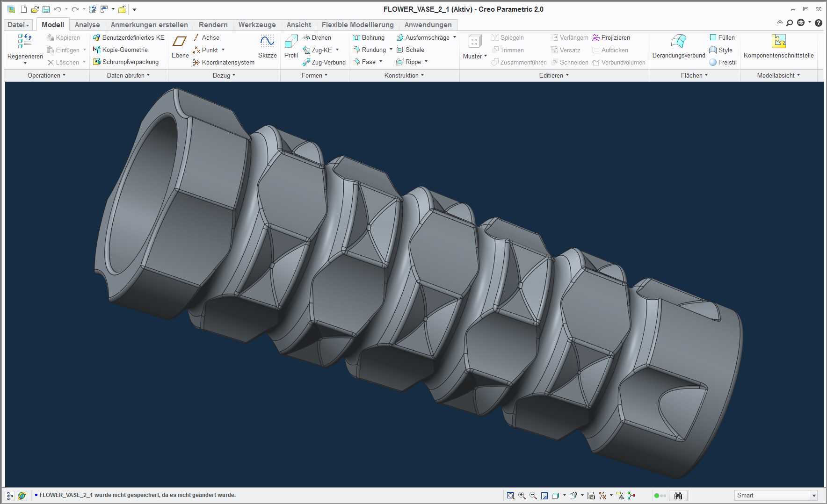Click Schrumpfverpackung
This screenshot has width=827, height=504.
(x=126, y=62)
